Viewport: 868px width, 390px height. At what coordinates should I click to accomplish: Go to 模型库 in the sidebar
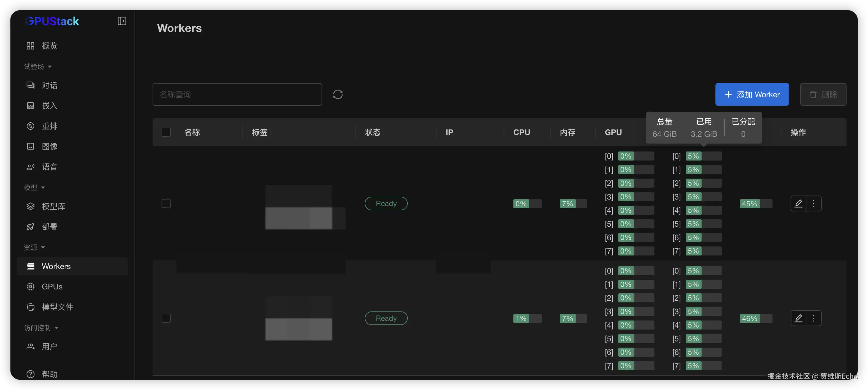point(53,206)
